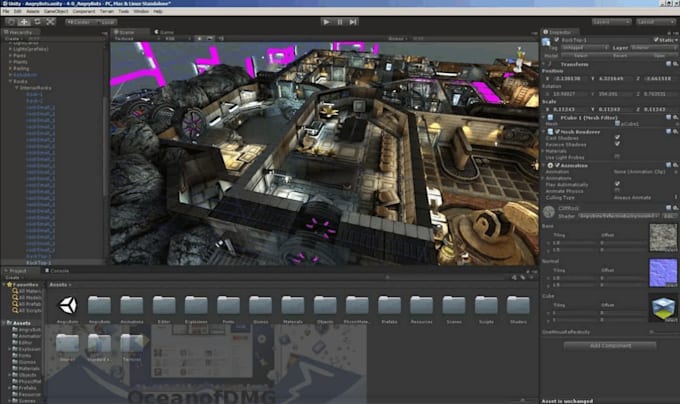Select the Rotate tool in the toolbar
The width and height of the screenshot is (680, 404).
(x=37, y=22)
